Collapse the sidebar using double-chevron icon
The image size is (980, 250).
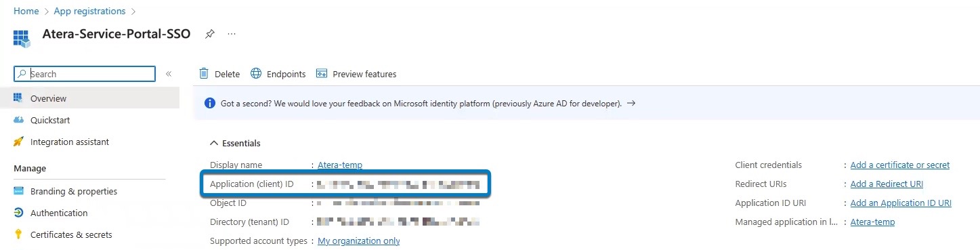tap(169, 74)
